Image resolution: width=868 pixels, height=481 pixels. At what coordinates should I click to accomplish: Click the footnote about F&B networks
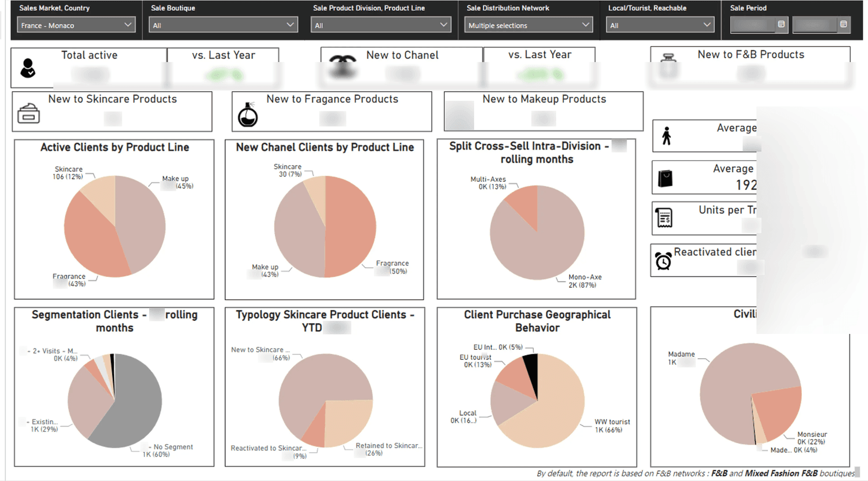[x=695, y=473]
